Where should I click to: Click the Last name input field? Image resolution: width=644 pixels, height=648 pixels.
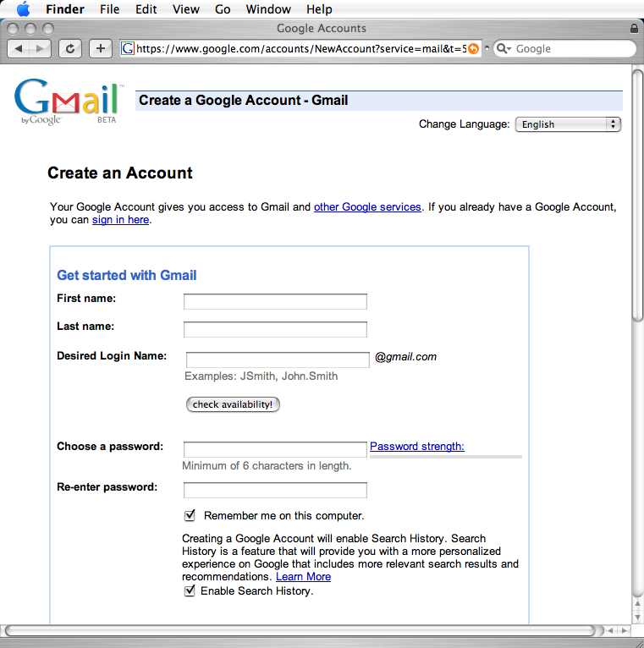(275, 329)
